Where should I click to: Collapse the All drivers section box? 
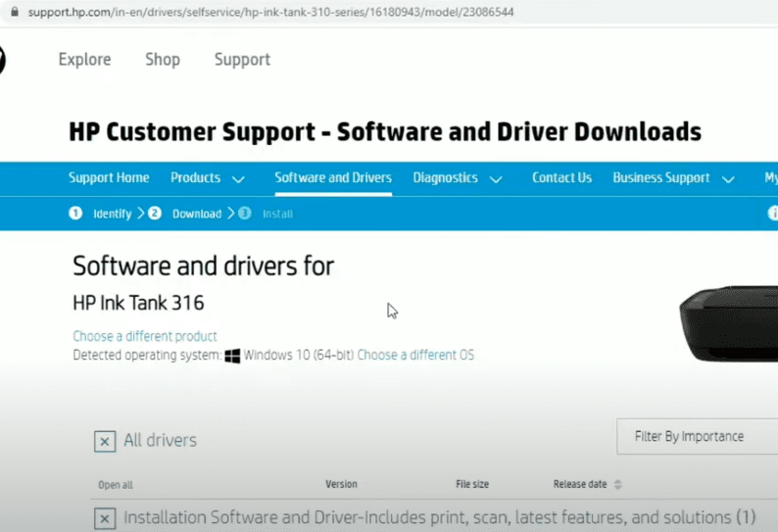(105, 442)
